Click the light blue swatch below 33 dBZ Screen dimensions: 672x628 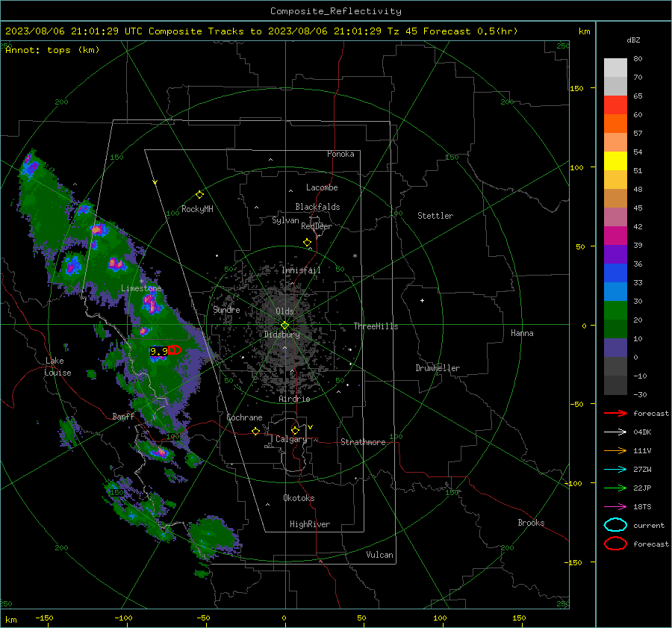pyautogui.click(x=615, y=291)
